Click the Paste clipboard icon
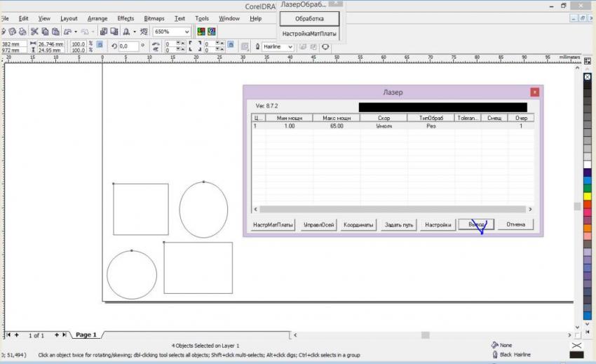This screenshot has height=364, width=596. [56, 32]
